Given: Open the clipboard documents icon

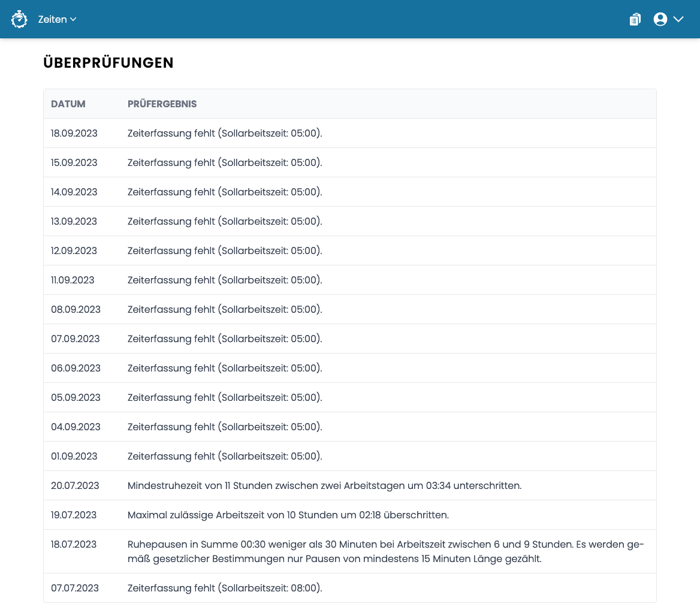Looking at the screenshot, I should pyautogui.click(x=635, y=19).
